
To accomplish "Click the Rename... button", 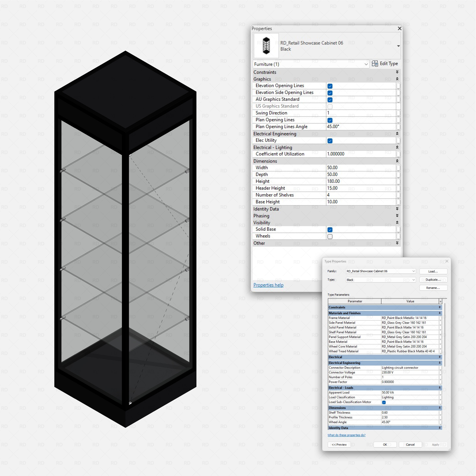I will [433, 288].
